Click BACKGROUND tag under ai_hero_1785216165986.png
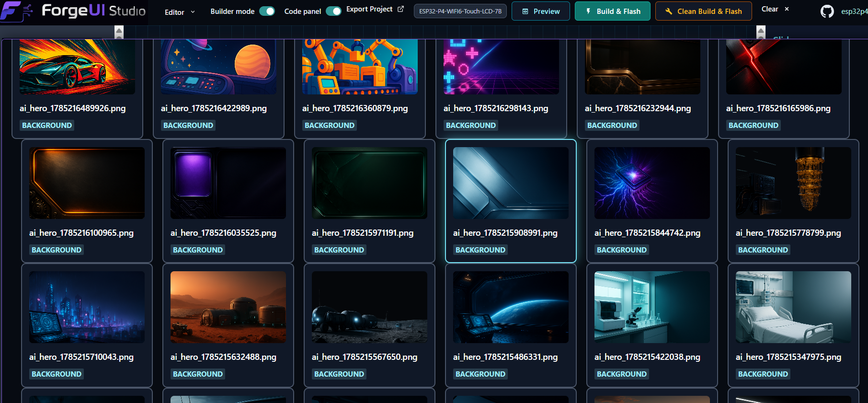 [x=754, y=126]
